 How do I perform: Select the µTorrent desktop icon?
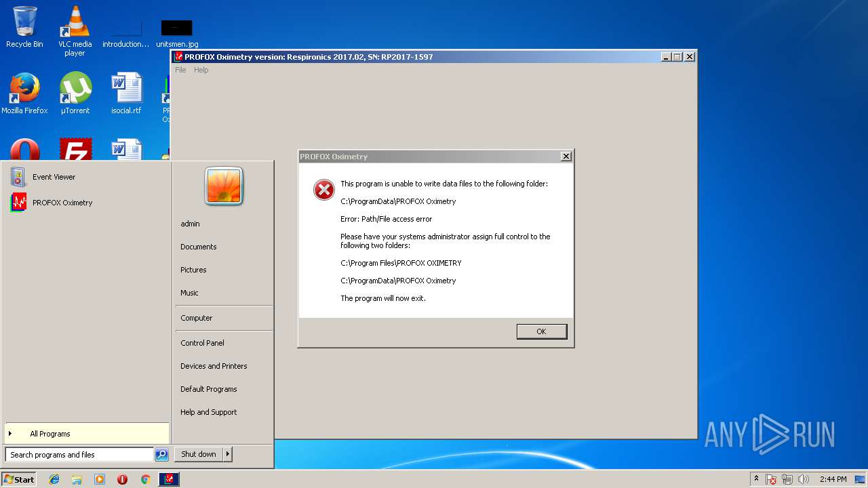click(75, 94)
